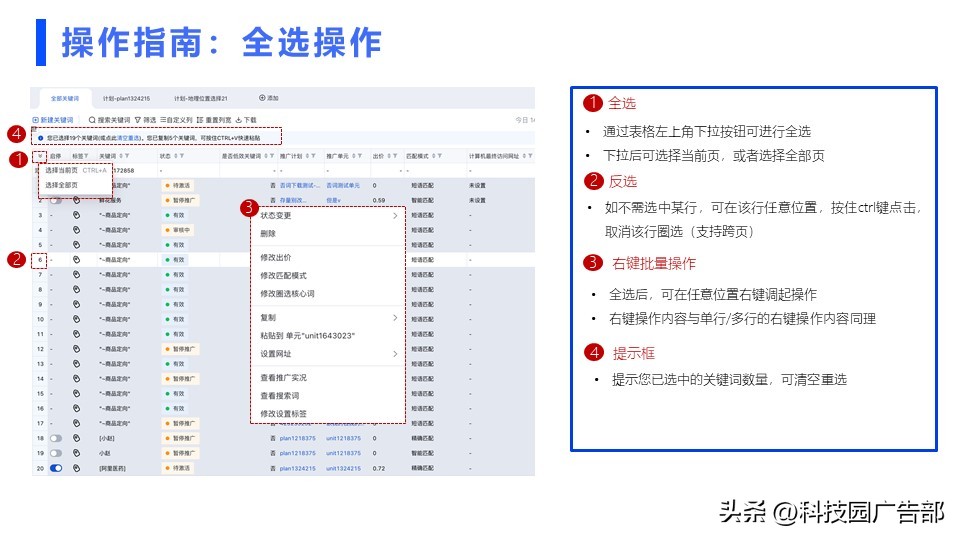
Task: Sort by 计算机最终访问网址 column
Action: (524, 156)
